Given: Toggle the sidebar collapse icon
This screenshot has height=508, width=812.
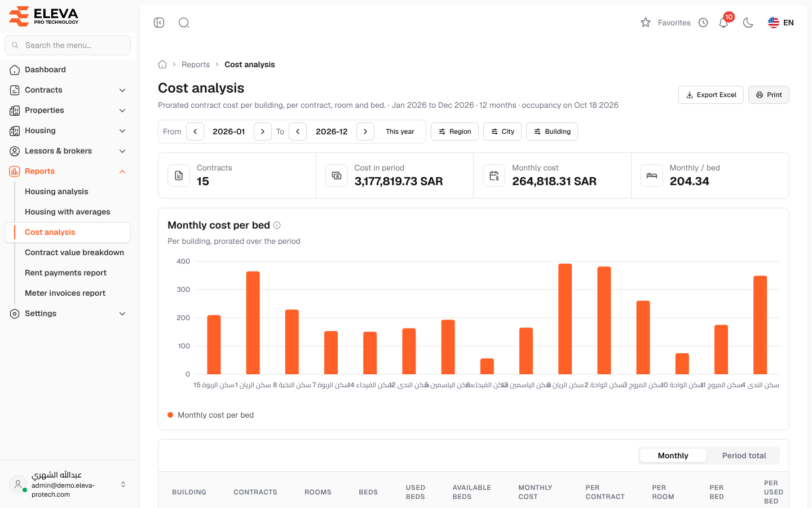Looking at the screenshot, I should [159, 23].
